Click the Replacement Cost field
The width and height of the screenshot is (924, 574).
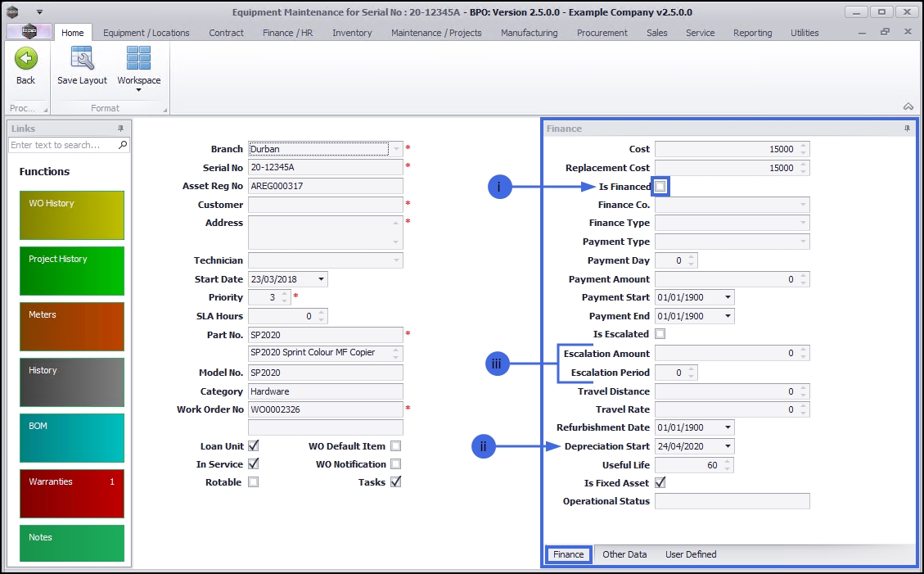[732, 168]
